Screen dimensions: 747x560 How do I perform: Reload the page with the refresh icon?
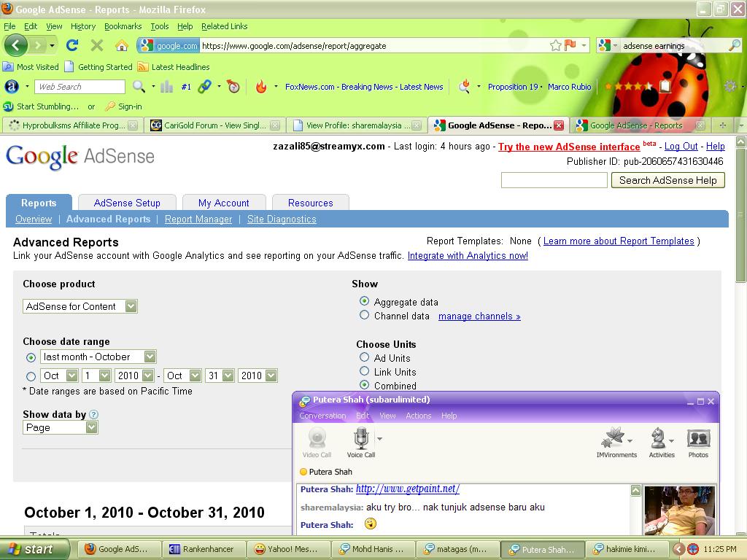click(72, 46)
